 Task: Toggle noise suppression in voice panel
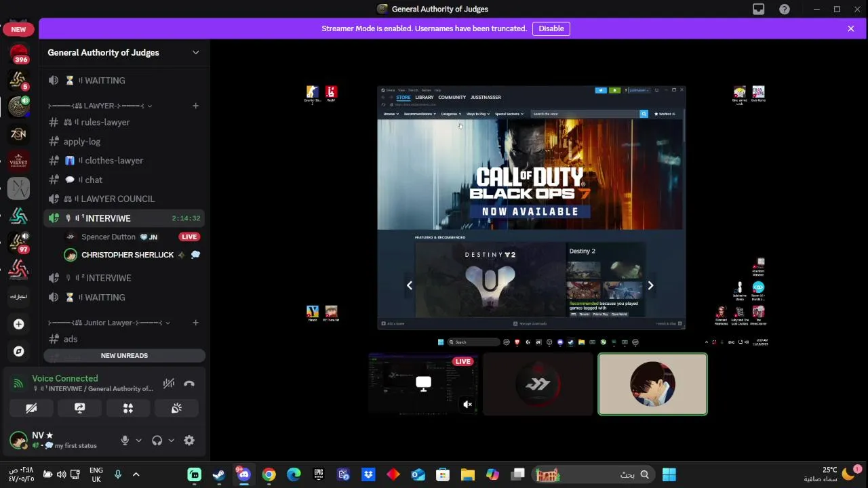click(169, 384)
